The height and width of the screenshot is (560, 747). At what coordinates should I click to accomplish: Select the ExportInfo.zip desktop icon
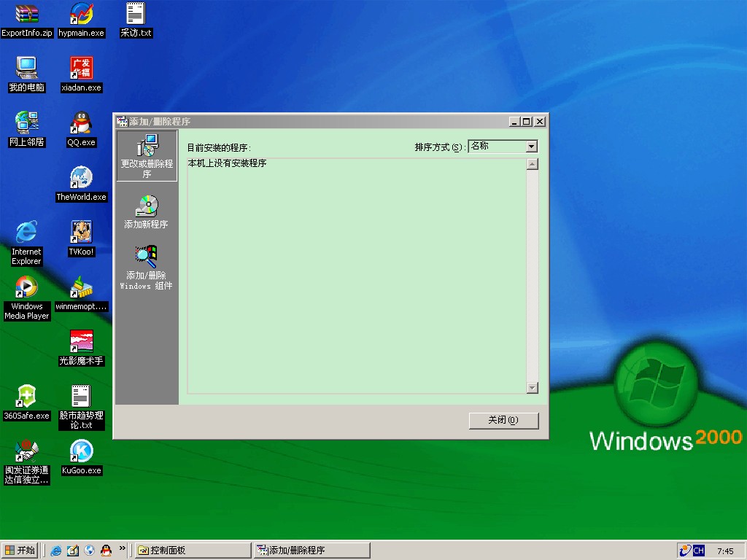pos(27,20)
